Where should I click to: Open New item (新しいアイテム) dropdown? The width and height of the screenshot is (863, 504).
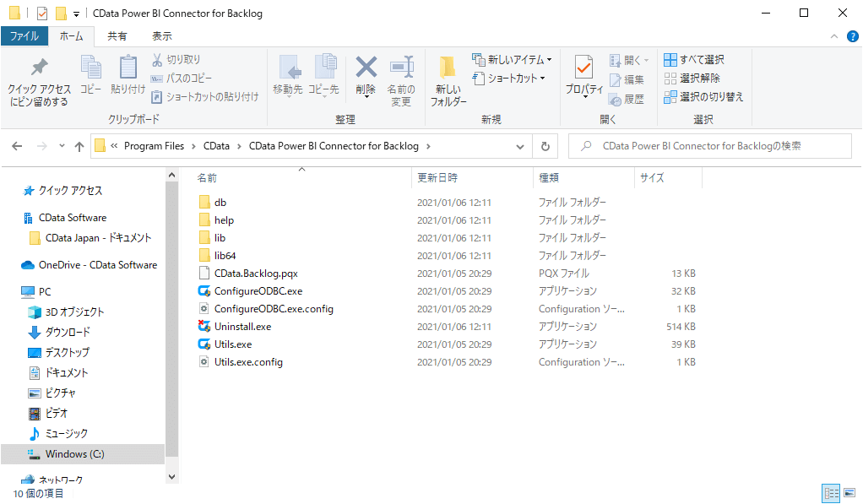point(513,59)
